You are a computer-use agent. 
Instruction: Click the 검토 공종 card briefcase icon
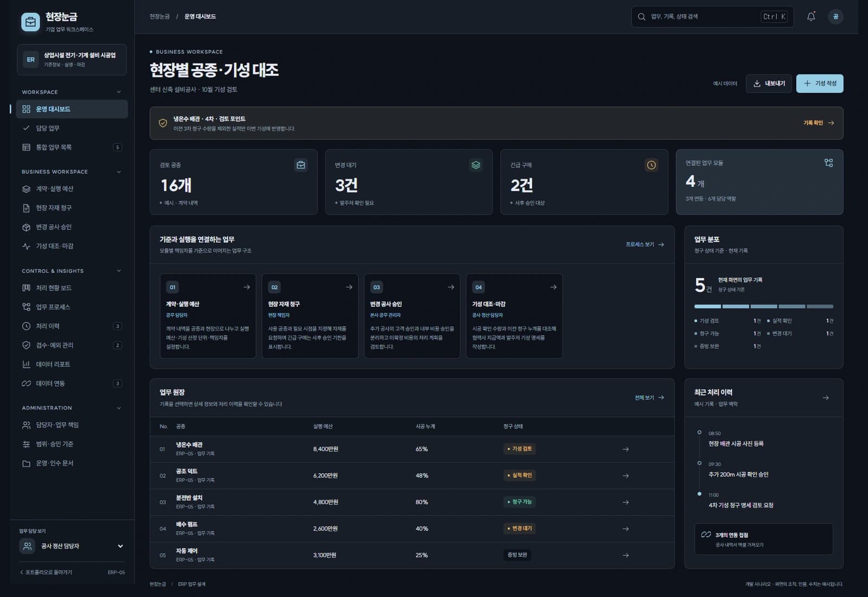301,165
